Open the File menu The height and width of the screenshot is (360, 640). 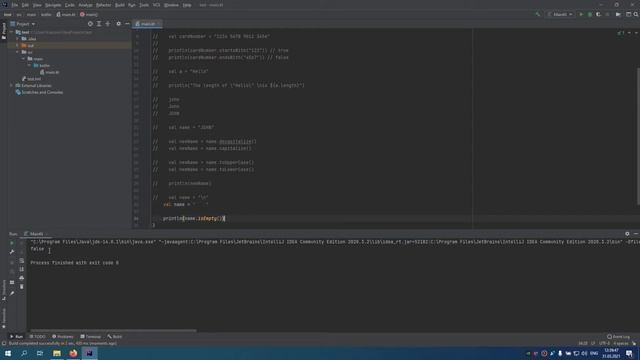point(15,5)
